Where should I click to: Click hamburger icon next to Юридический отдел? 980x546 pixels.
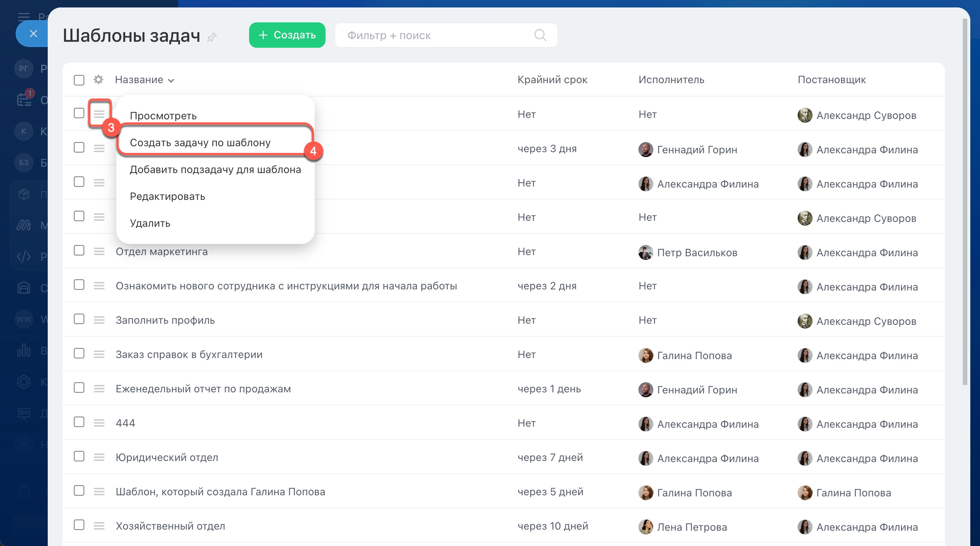coord(99,457)
